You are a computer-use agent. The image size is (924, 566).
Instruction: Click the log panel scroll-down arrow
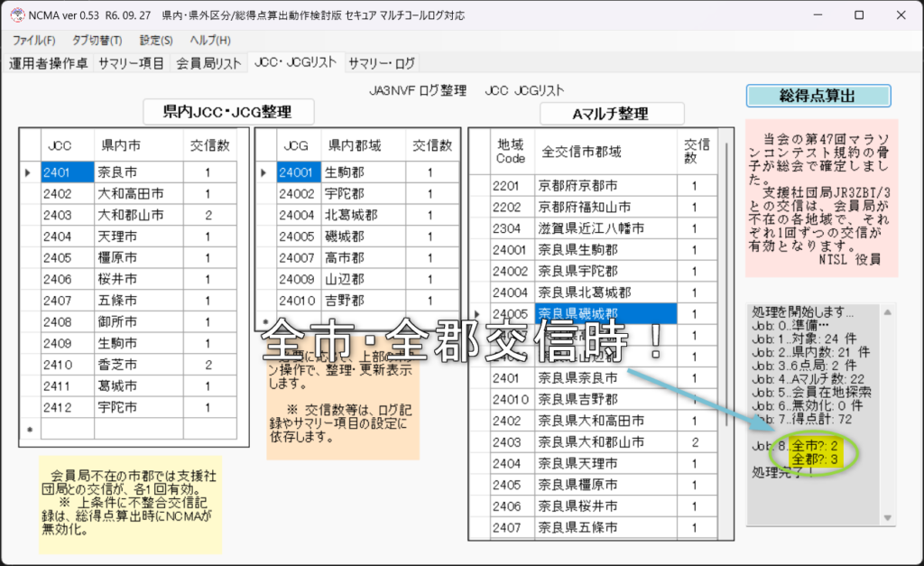pos(887,518)
